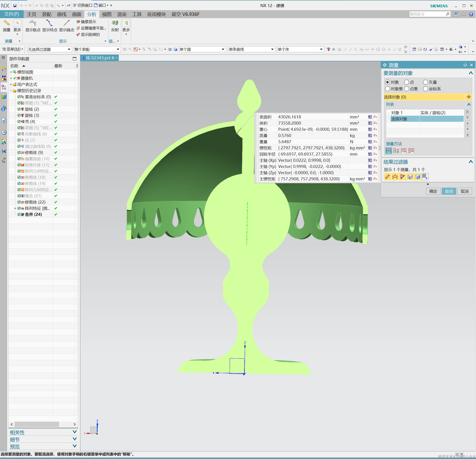476x459 pixels.
Task: Open the 菜单(M) menu
Action: [13, 49]
